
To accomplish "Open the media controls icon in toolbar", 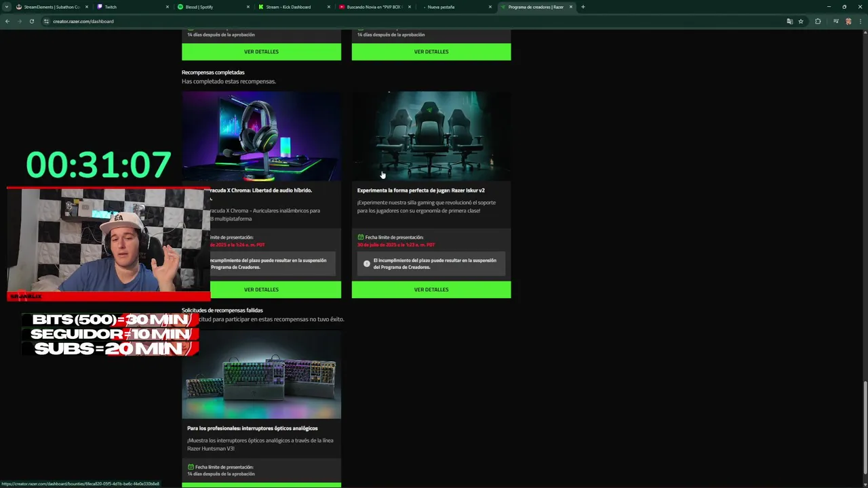I will point(836,21).
